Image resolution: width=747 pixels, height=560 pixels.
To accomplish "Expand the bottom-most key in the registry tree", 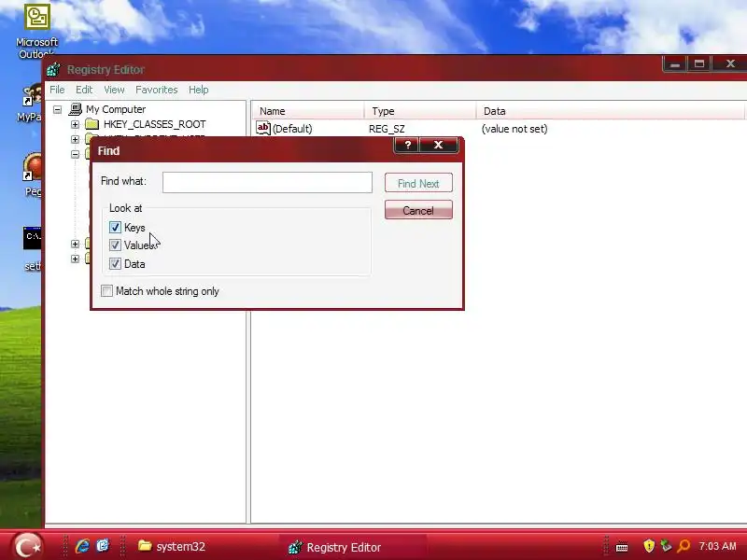I will click(x=75, y=259).
